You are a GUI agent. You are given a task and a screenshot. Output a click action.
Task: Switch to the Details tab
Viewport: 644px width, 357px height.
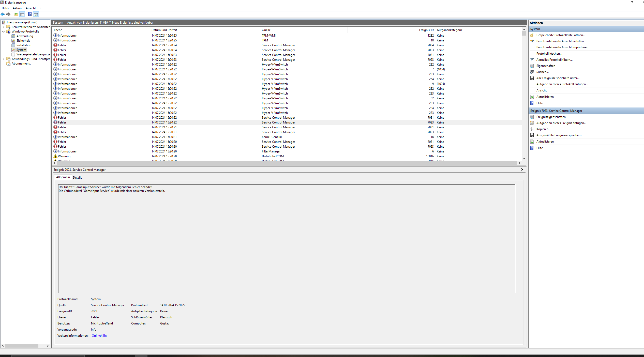[77, 178]
